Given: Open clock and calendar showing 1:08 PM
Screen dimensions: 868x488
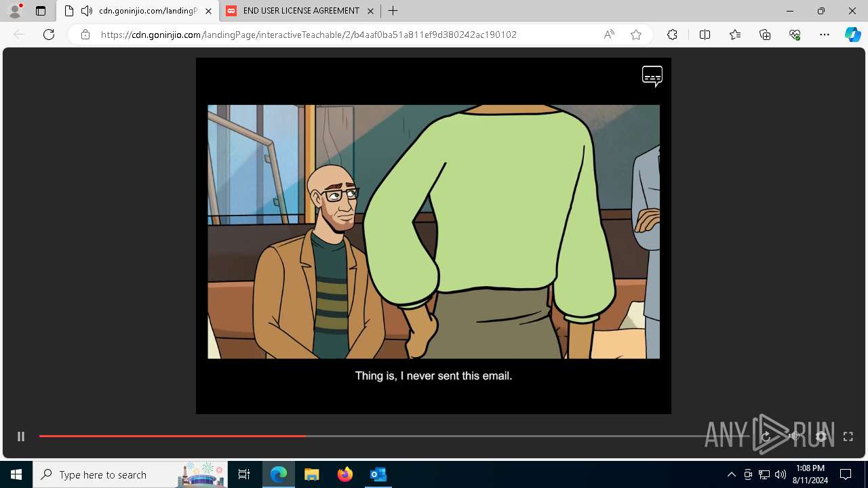Looking at the screenshot, I should [810, 474].
